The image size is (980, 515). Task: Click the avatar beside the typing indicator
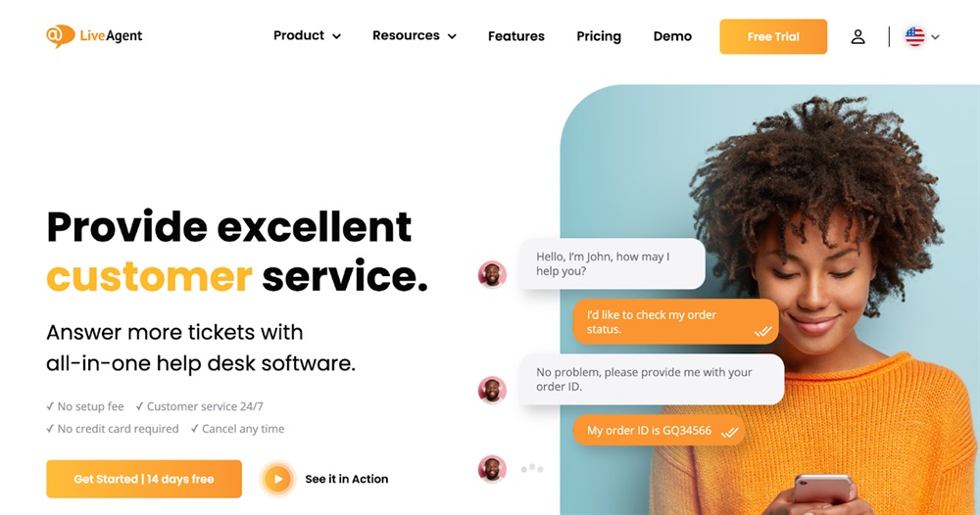point(492,469)
